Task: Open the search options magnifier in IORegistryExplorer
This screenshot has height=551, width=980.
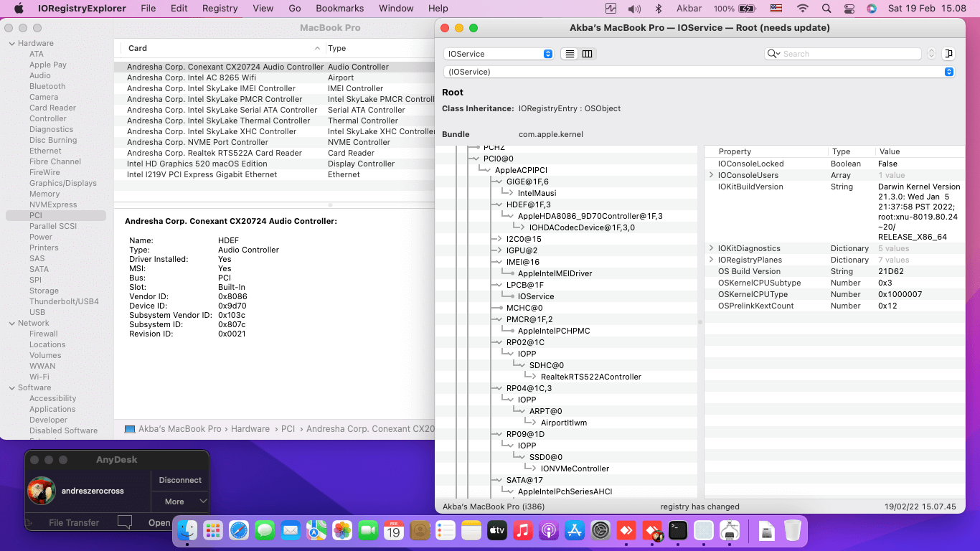Action: (x=774, y=54)
